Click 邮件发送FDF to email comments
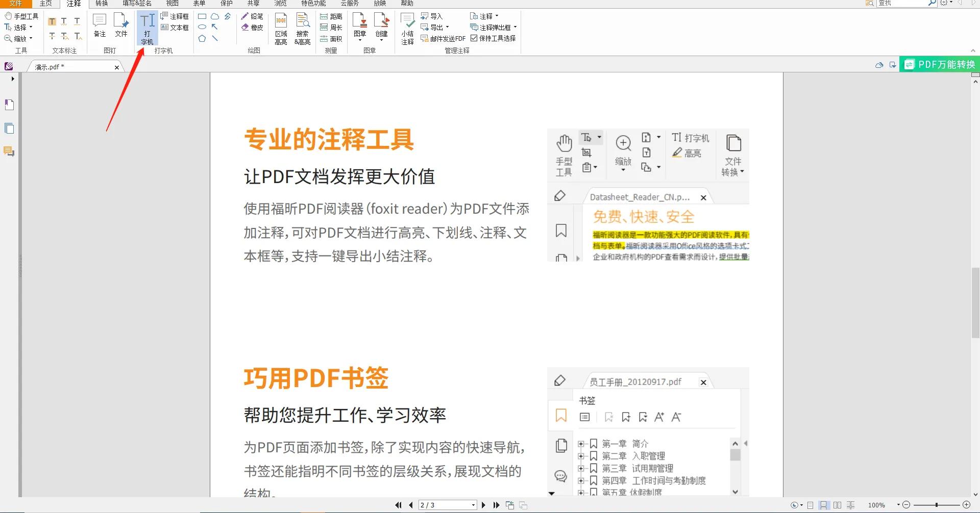980x513 pixels. pos(443,39)
